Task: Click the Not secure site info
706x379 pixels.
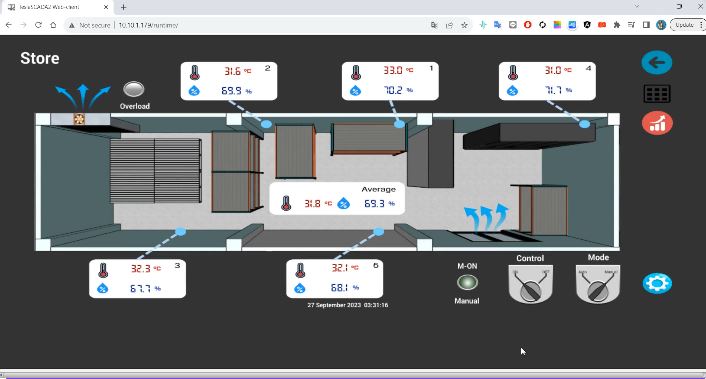Action: [x=90, y=25]
